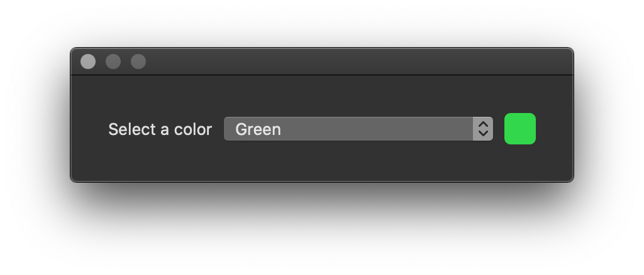Click the "Select a color" label
The image size is (644, 275).
click(x=160, y=129)
